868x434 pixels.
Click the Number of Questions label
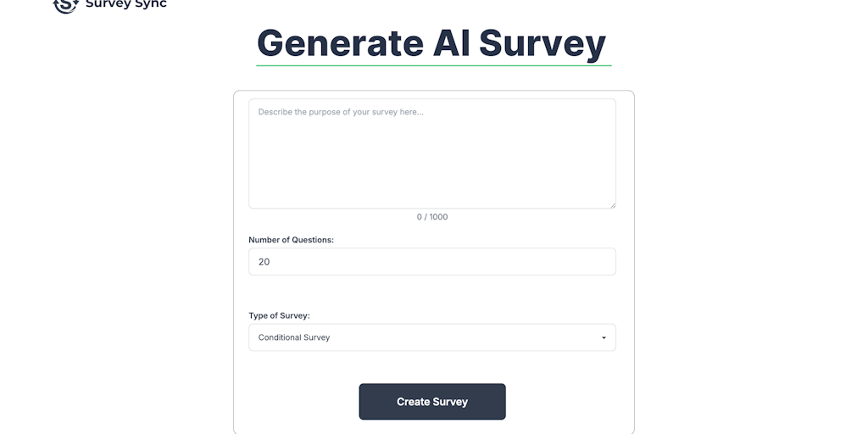291,240
